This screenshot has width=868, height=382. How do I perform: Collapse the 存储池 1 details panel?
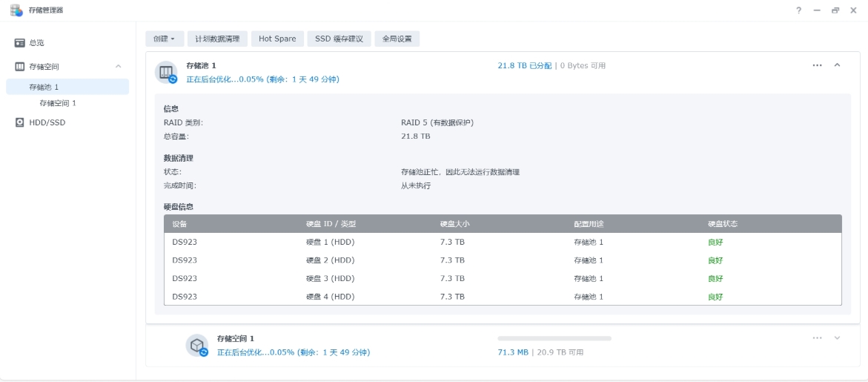coord(838,65)
